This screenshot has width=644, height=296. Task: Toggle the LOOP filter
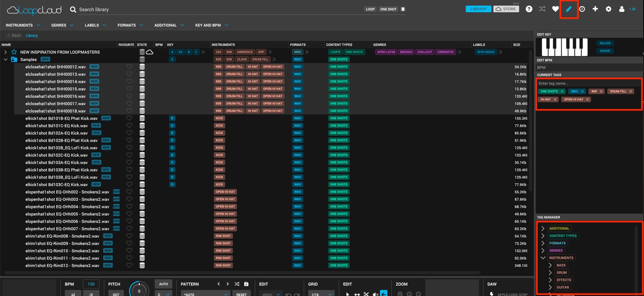click(x=370, y=9)
